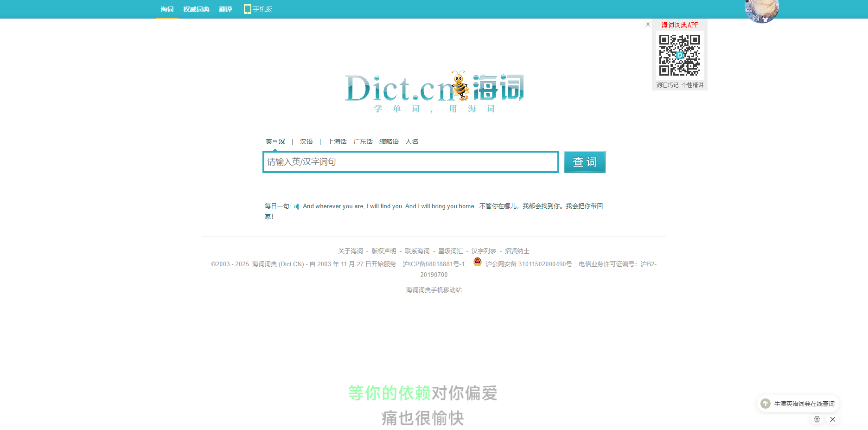Image resolution: width=868 pixels, height=430 pixels.
Task: Play the daily sentence audio speaker icon
Action: click(297, 206)
